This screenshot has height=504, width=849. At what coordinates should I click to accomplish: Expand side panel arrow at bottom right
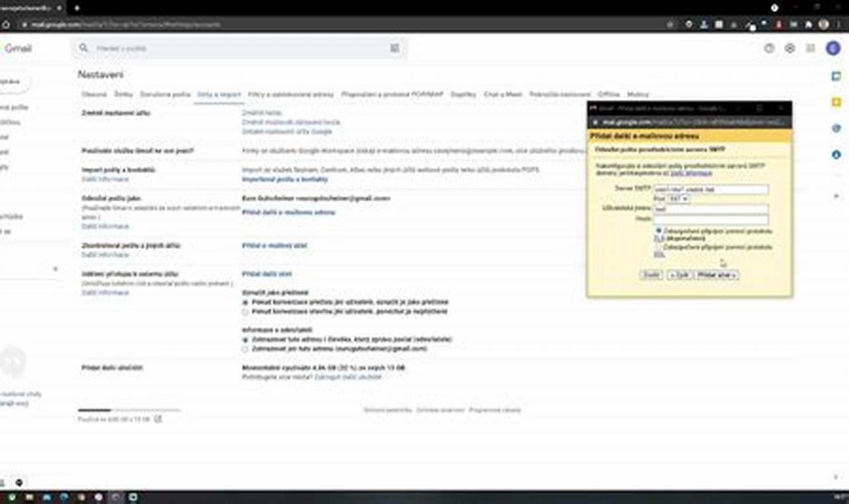(x=836, y=477)
